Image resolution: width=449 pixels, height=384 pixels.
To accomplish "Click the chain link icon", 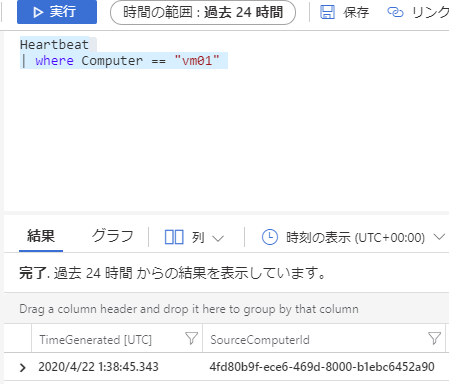I will click(395, 13).
